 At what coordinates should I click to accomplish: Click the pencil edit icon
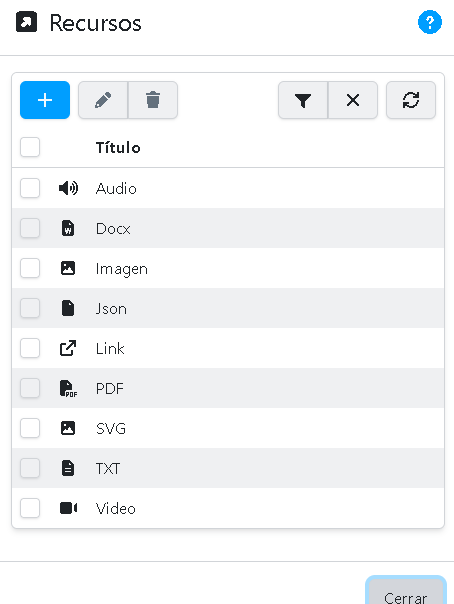point(103,100)
